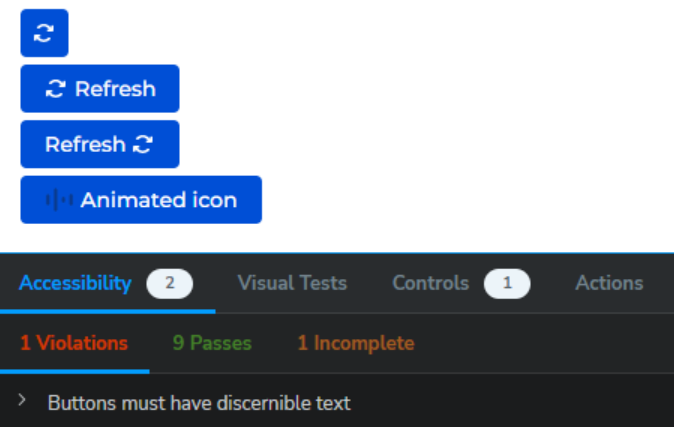674x427 pixels.
Task: Click the circular arrows icon left of Refresh
Action: (x=55, y=89)
